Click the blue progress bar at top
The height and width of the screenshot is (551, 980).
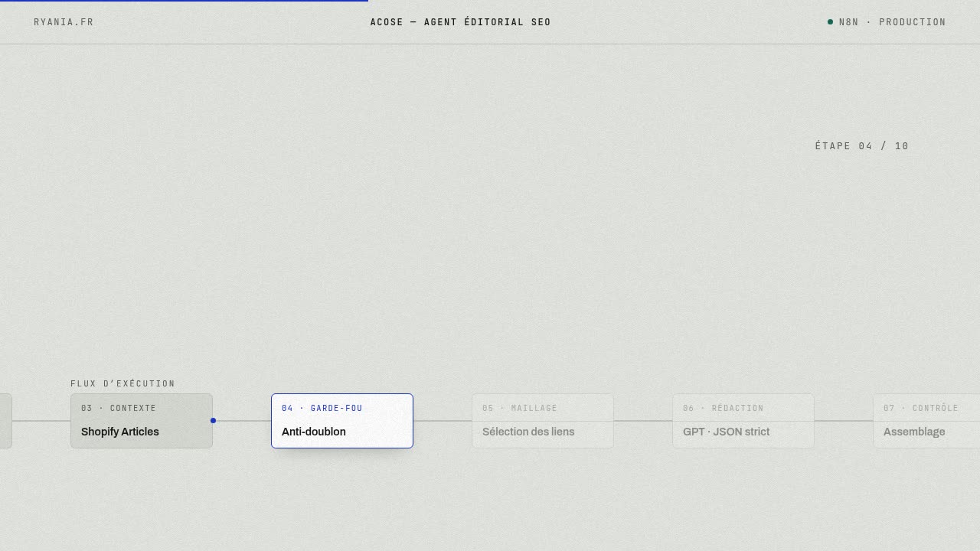[x=184, y=1]
